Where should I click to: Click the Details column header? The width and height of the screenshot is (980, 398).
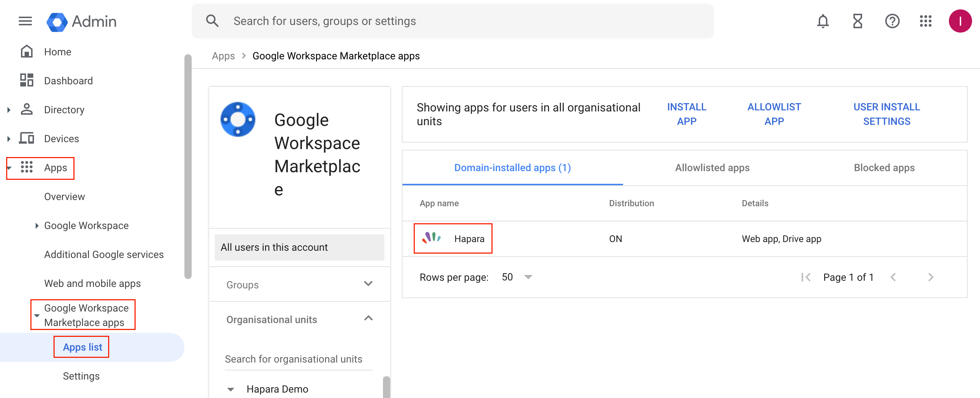coord(755,203)
